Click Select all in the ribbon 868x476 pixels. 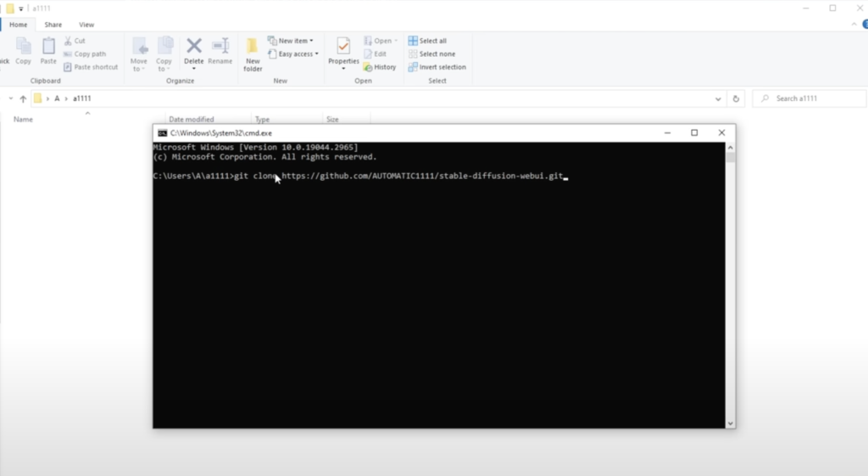(x=427, y=41)
